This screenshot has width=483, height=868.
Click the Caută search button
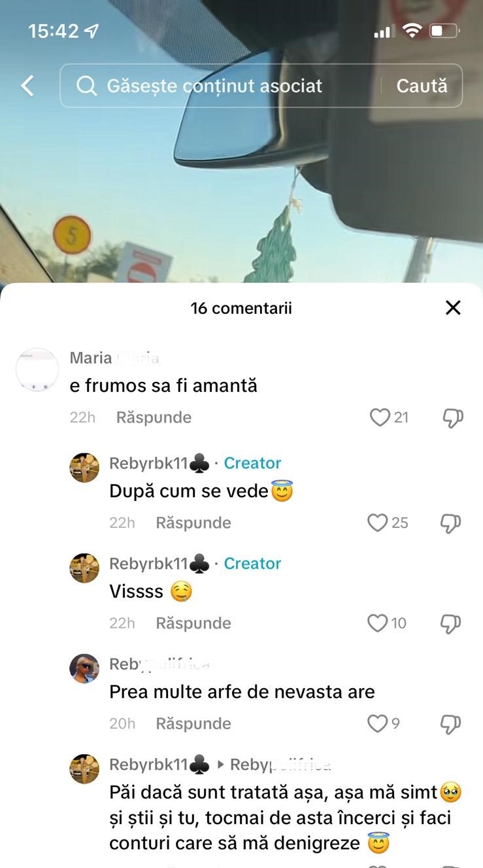tap(422, 86)
